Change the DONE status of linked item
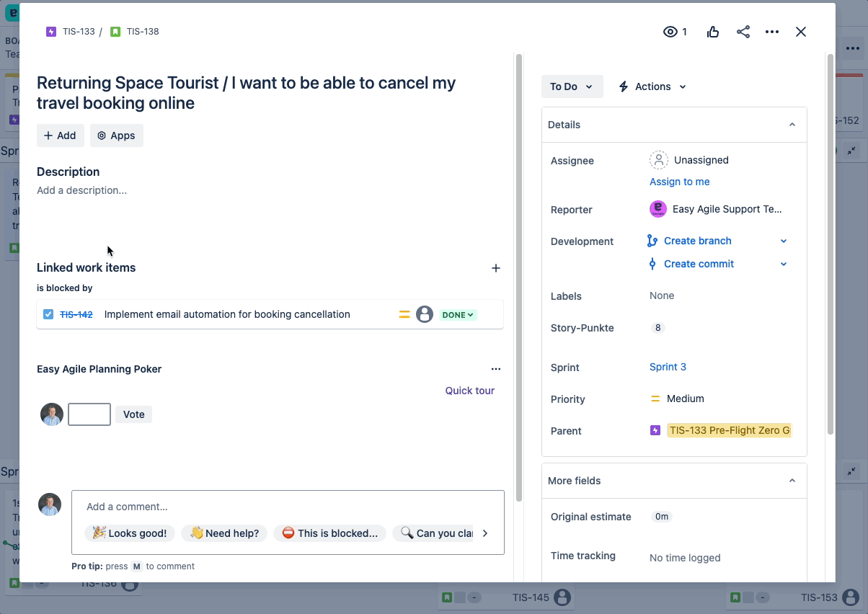Viewport: 868px width, 614px height. [x=458, y=315]
